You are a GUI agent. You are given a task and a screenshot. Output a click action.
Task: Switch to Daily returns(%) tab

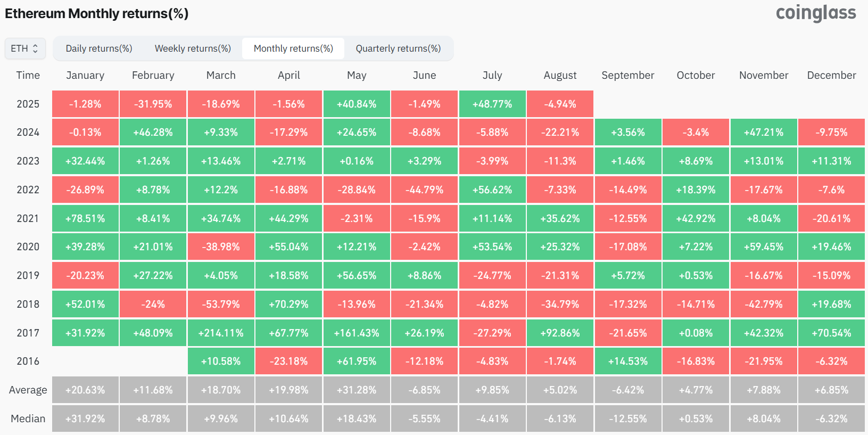(x=99, y=48)
